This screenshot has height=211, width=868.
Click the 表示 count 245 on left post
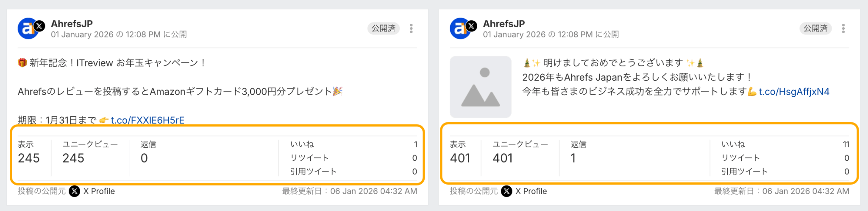(x=29, y=158)
